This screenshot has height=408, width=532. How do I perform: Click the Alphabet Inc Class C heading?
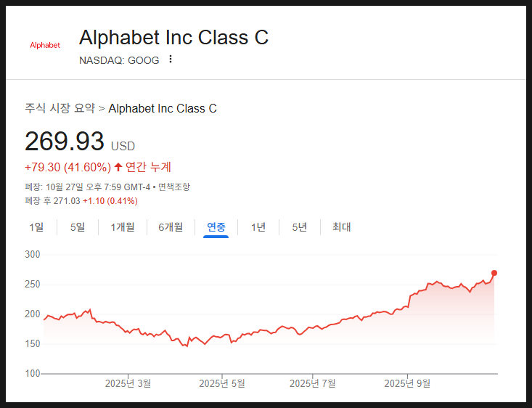173,38
